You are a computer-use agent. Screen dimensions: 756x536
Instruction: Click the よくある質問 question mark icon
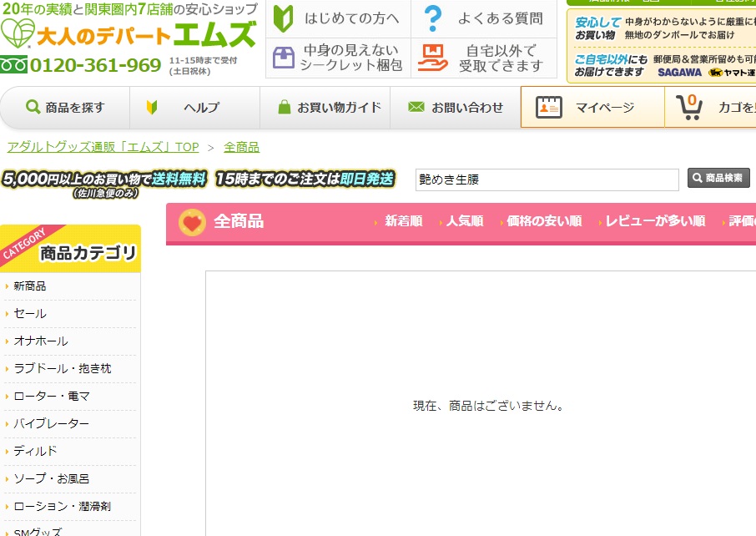(432, 18)
